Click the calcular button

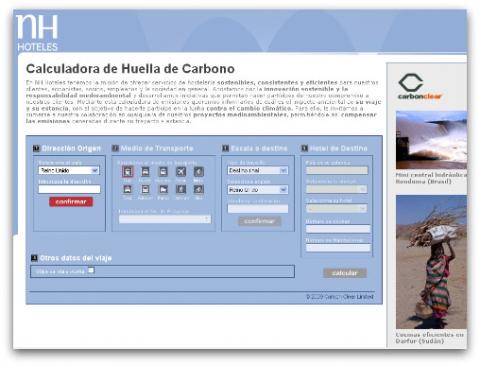[345, 273]
